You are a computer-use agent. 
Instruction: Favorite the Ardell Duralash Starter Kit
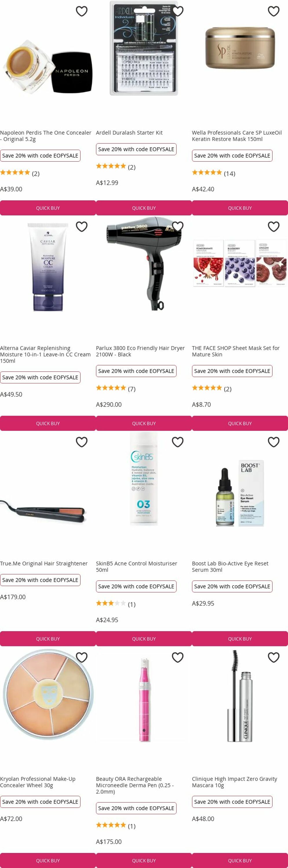tap(178, 11)
